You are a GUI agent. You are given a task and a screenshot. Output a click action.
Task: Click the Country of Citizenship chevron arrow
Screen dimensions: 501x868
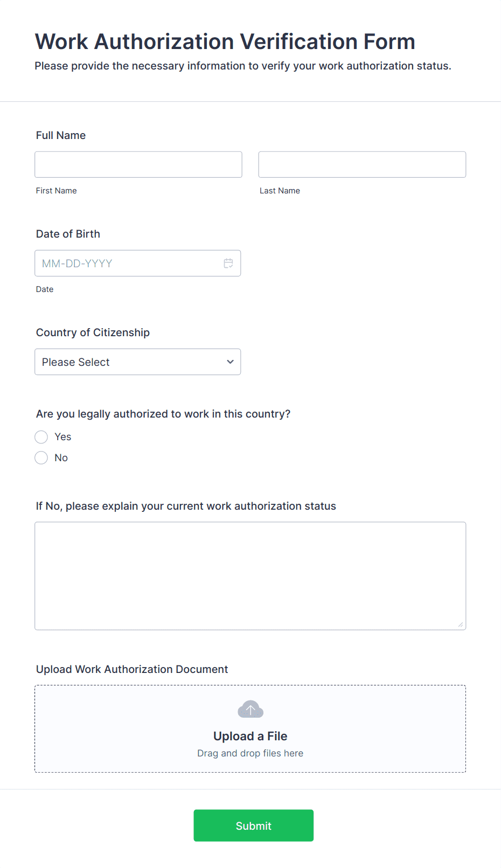(230, 362)
